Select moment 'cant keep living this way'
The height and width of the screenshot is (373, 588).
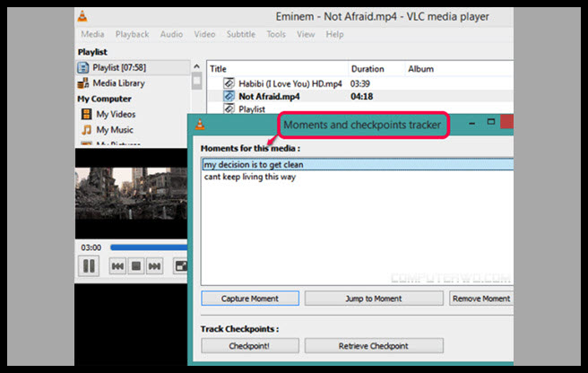click(249, 177)
